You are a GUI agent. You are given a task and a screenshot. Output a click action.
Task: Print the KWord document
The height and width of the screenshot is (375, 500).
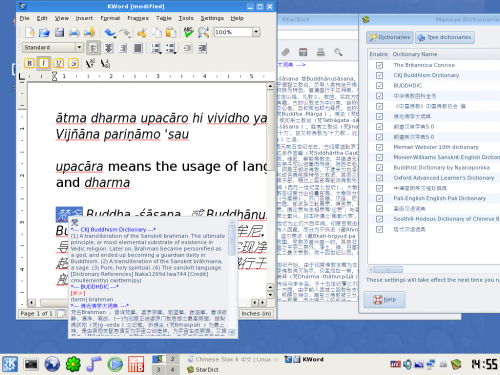tap(74, 32)
